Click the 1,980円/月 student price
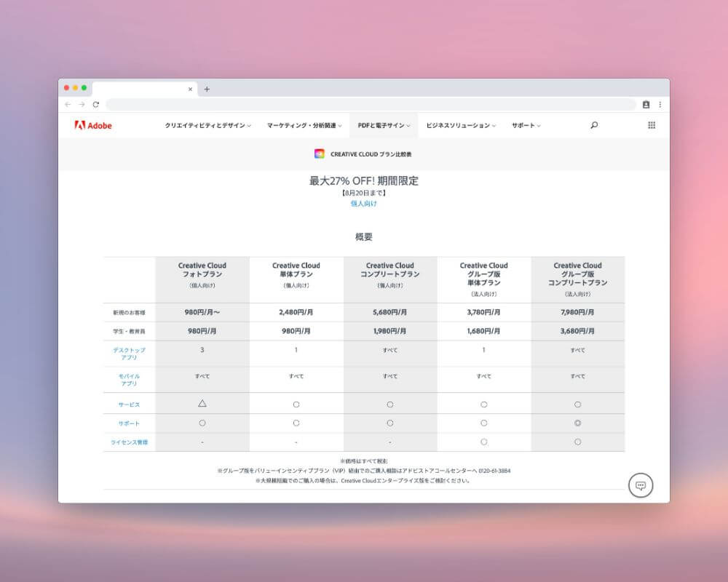Image resolution: width=728 pixels, height=582 pixels. click(x=390, y=331)
